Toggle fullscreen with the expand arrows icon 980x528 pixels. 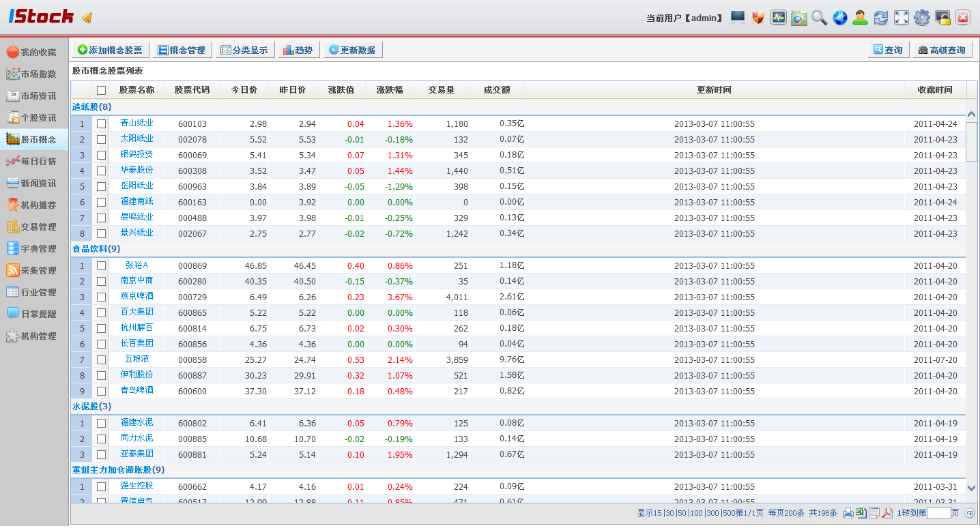tap(902, 18)
